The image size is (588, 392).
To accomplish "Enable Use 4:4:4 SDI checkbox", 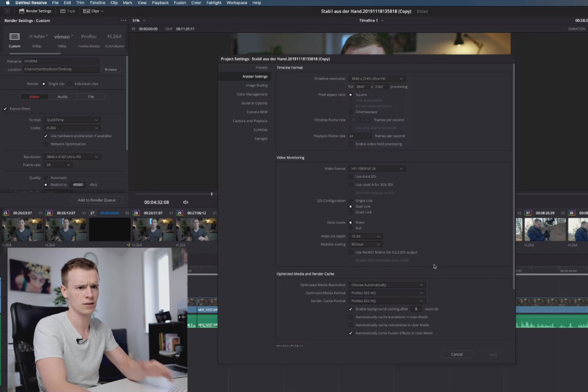I will 350,176.
